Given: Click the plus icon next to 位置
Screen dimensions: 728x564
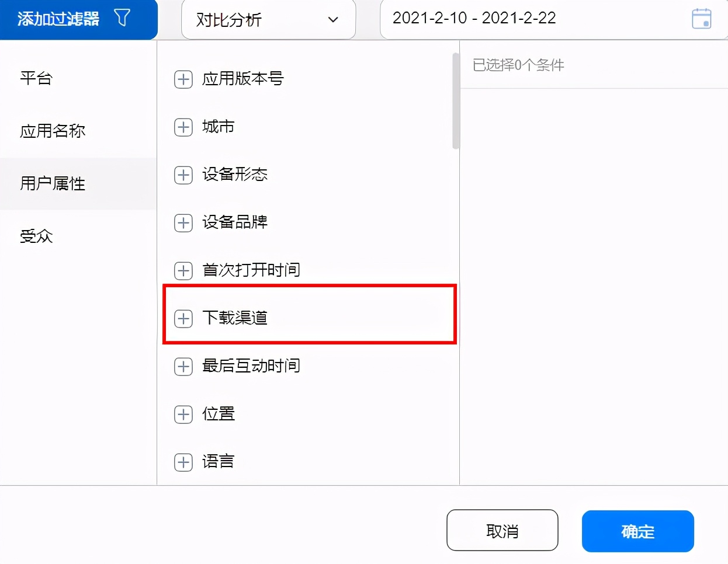Looking at the screenshot, I should pyautogui.click(x=183, y=414).
